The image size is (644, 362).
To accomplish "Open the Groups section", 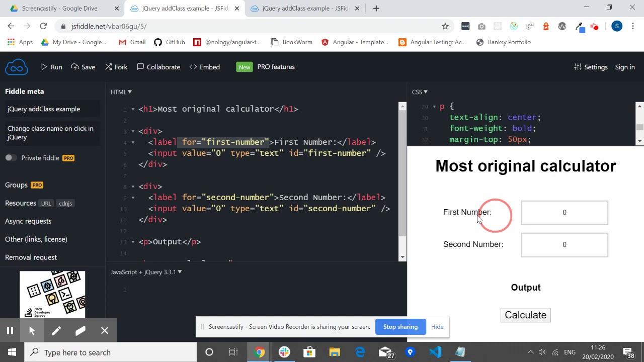I will click(16, 185).
